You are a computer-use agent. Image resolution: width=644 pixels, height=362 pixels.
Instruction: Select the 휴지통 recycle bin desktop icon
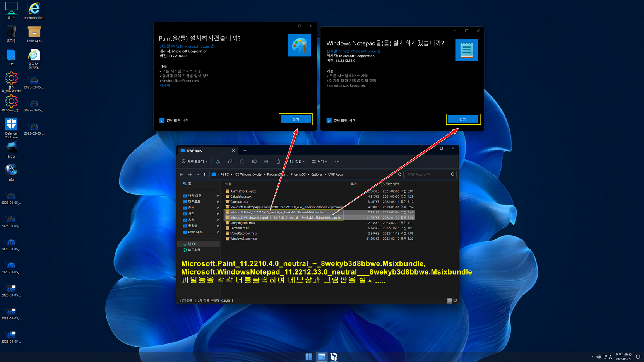pyautogui.click(x=11, y=34)
